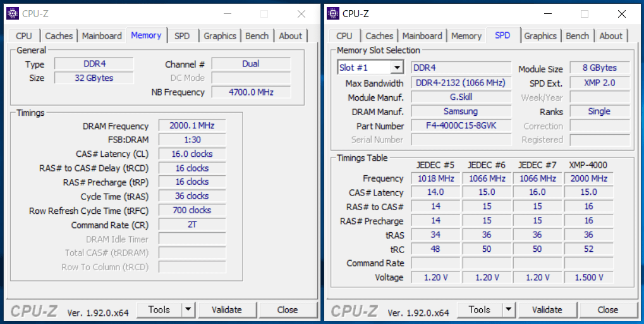Click JEDEC #5 tRAS value 34

tap(435, 235)
